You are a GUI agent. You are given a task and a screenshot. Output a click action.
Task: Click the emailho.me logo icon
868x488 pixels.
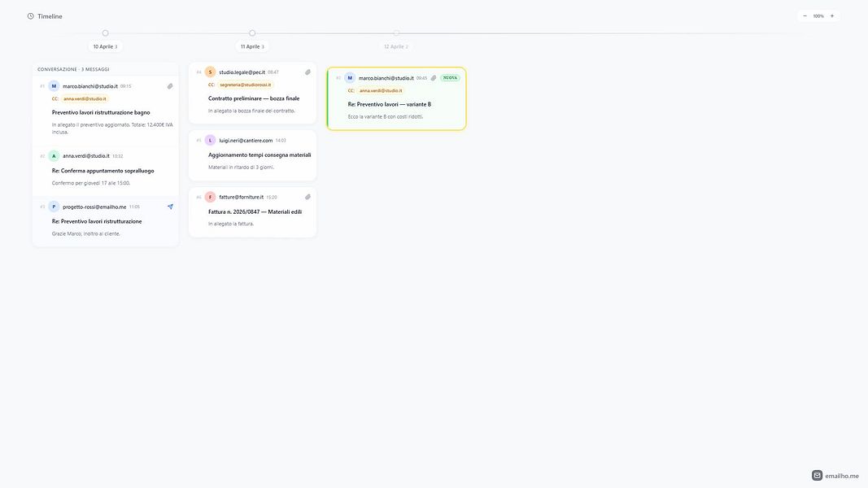pyautogui.click(x=817, y=475)
